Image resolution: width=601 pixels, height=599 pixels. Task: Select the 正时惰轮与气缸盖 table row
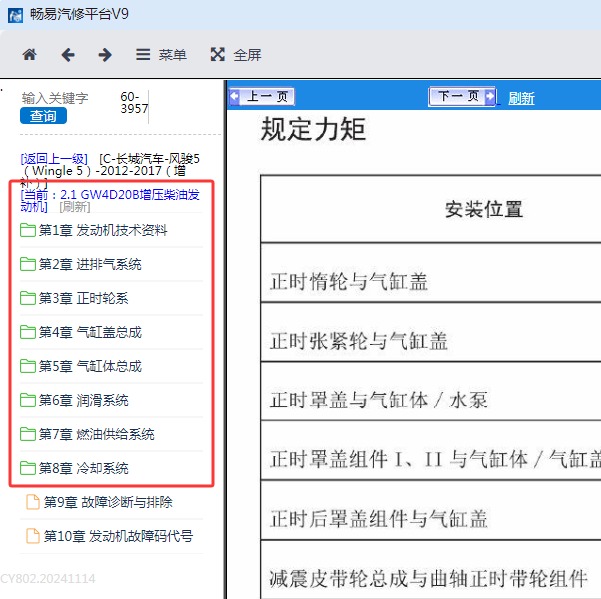[431, 273]
